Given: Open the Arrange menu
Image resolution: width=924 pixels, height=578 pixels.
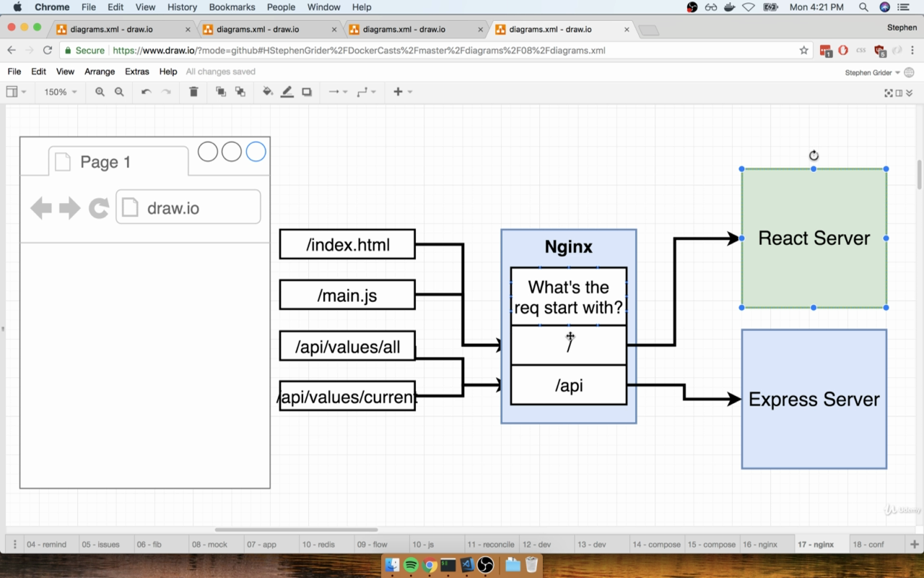Looking at the screenshot, I should click(x=100, y=72).
